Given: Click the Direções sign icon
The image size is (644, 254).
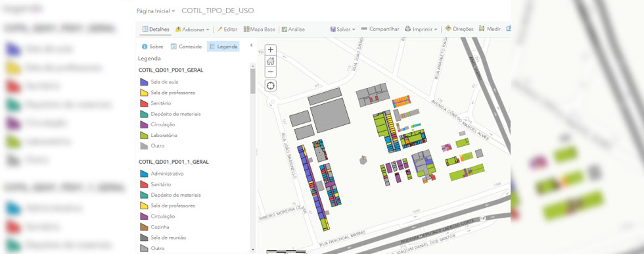Looking at the screenshot, I should (448, 28).
